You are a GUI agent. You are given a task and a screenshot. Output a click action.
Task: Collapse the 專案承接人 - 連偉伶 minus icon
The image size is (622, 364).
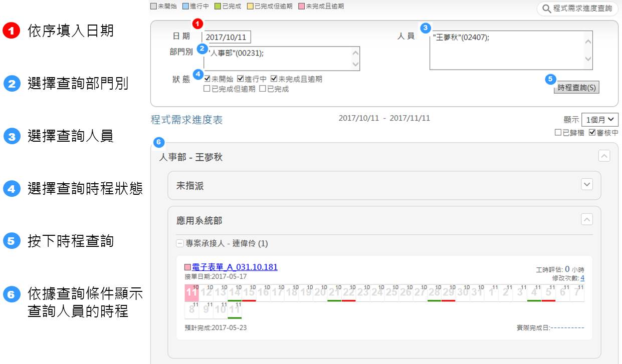(x=180, y=244)
